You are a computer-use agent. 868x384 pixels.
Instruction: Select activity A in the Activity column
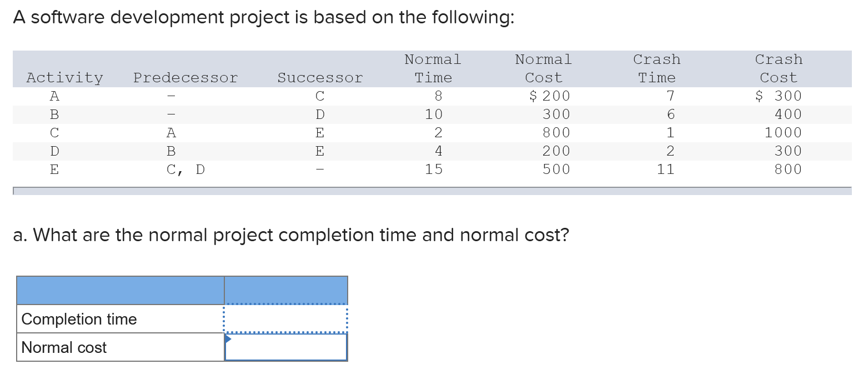coord(54,96)
